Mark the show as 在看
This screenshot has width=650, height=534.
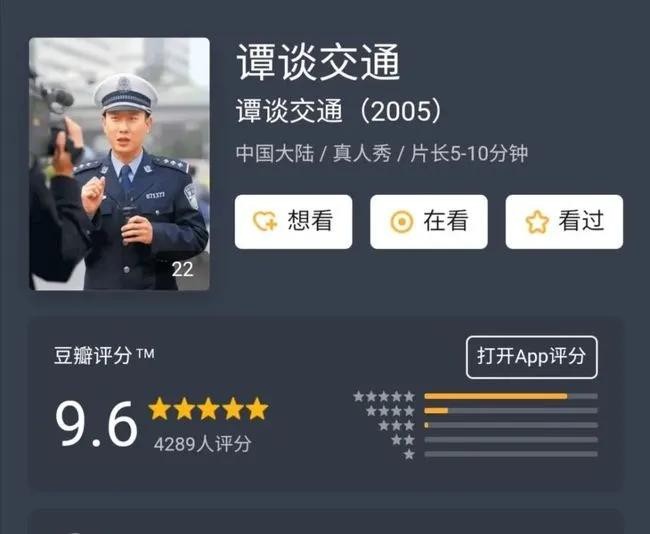[x=429, y=222]
